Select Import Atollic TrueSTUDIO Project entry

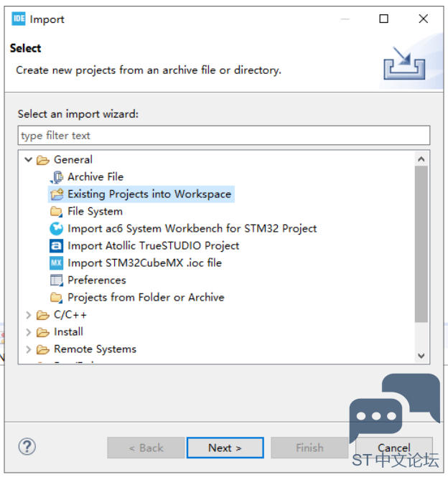153,246
